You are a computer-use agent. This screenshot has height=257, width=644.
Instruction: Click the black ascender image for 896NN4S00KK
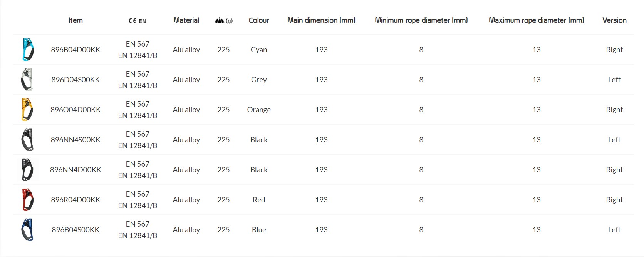27,140
